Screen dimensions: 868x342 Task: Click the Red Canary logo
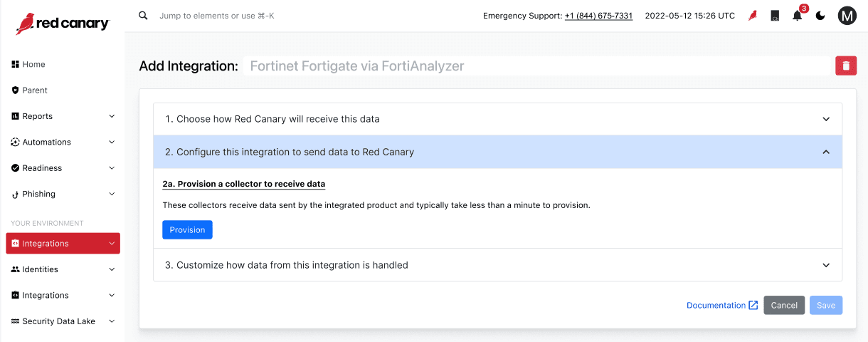coord(63,24)
